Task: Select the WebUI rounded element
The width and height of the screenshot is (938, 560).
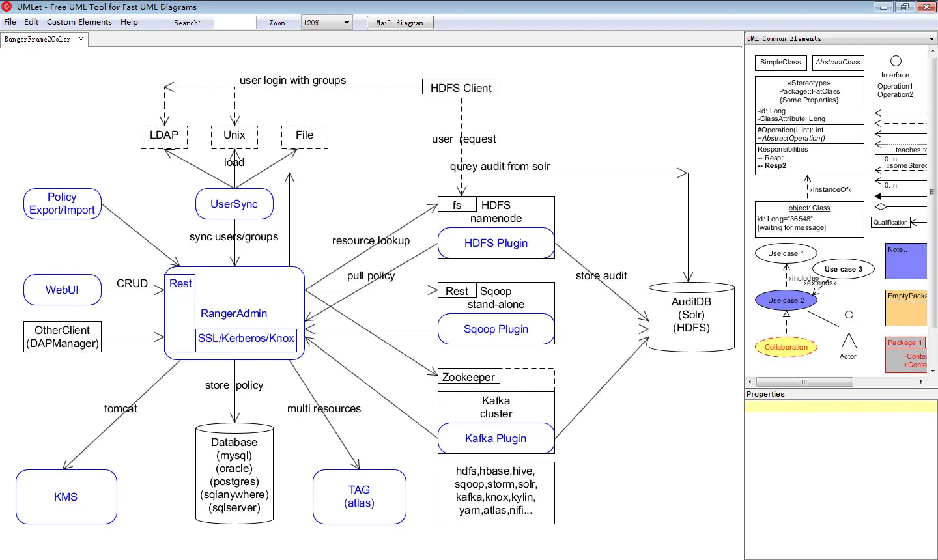Action: coord(63,290)
